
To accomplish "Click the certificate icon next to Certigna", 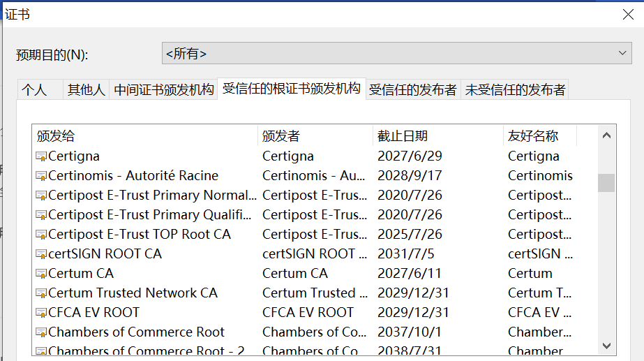I will click(41, 156).
